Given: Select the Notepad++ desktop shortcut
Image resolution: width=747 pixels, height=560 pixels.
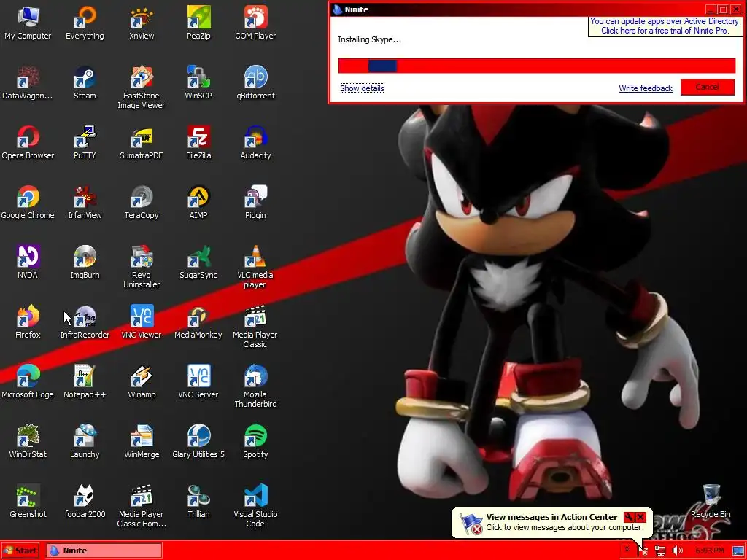Looking at the screenshot, I should [85, 381].
